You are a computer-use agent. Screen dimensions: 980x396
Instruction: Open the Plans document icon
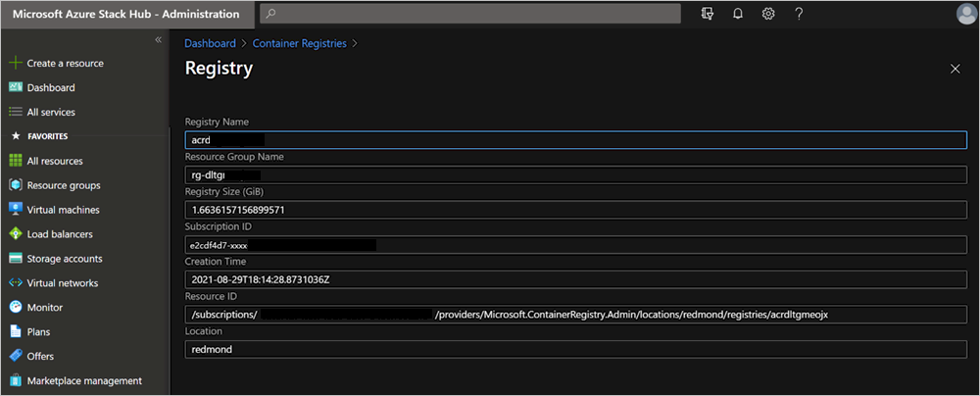click(x=16, y=331)
